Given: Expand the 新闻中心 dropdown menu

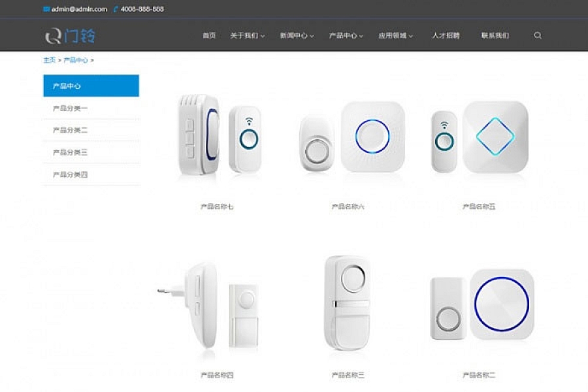Looking at the screenshot, I should (x=297, y=36).
